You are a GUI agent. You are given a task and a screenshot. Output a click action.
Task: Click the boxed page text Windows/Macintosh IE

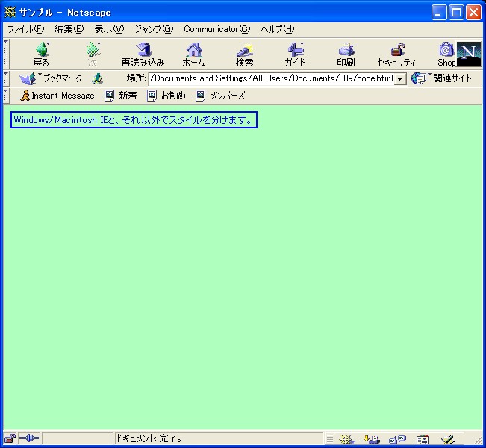tap(134, 120)
